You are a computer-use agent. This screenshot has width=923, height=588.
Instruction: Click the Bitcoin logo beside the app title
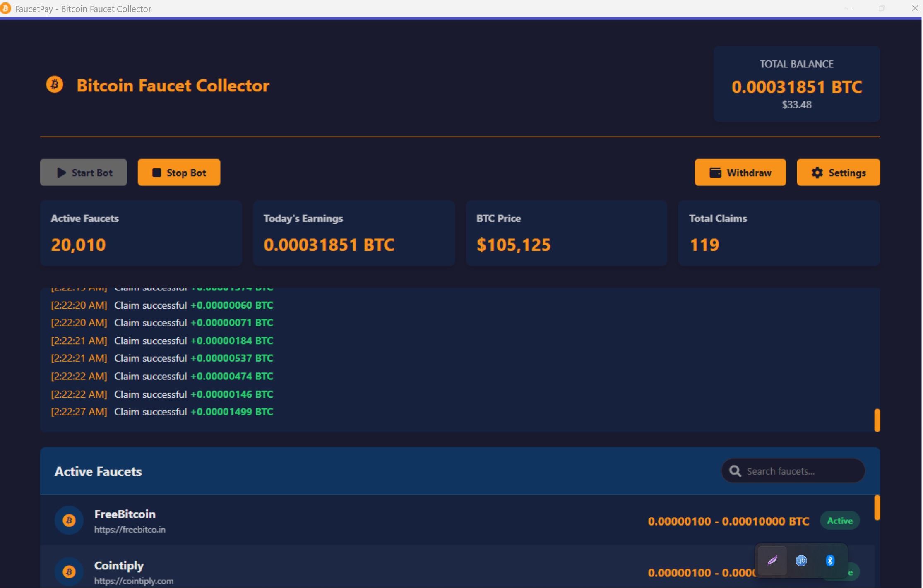pyautogui.click(x=54, y=84)
